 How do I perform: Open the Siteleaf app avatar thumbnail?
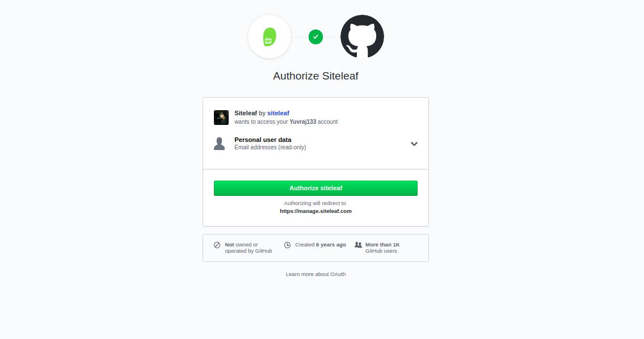click(221, 118)
